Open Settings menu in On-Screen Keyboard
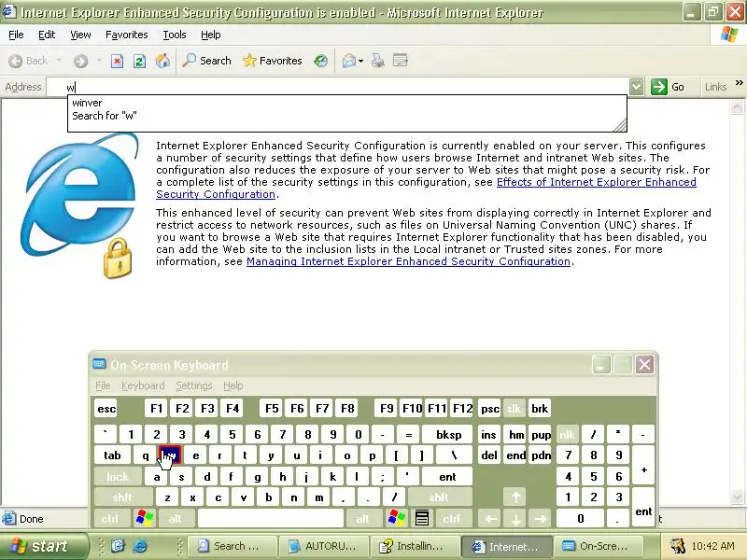Viewport: 747px width, 560px height. coord(194,385)
